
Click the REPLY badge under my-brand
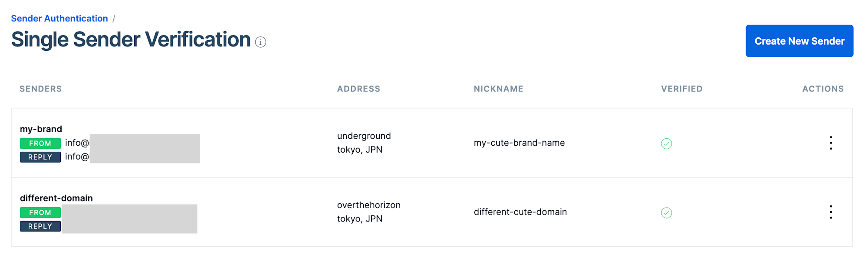click(x=40, y=157)
